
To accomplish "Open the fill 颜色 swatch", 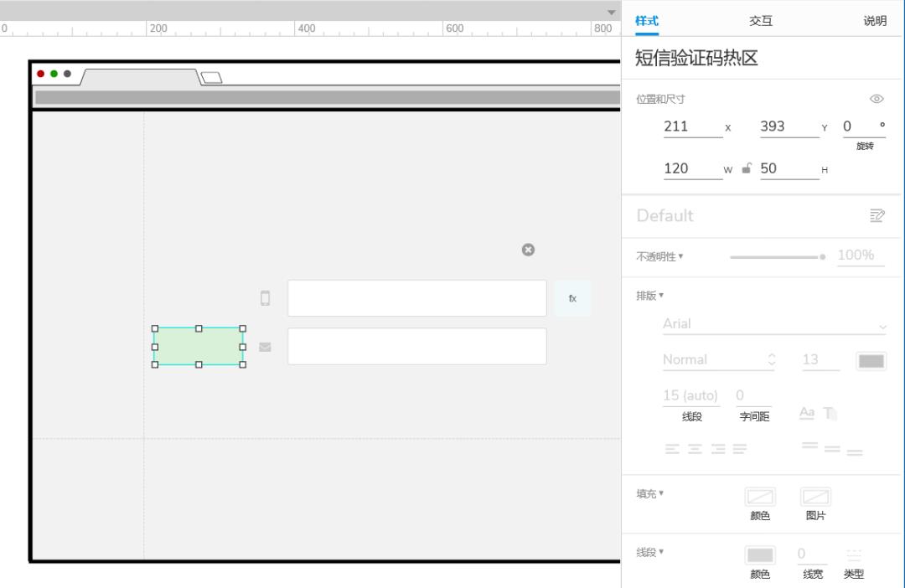I will (760, 497).
